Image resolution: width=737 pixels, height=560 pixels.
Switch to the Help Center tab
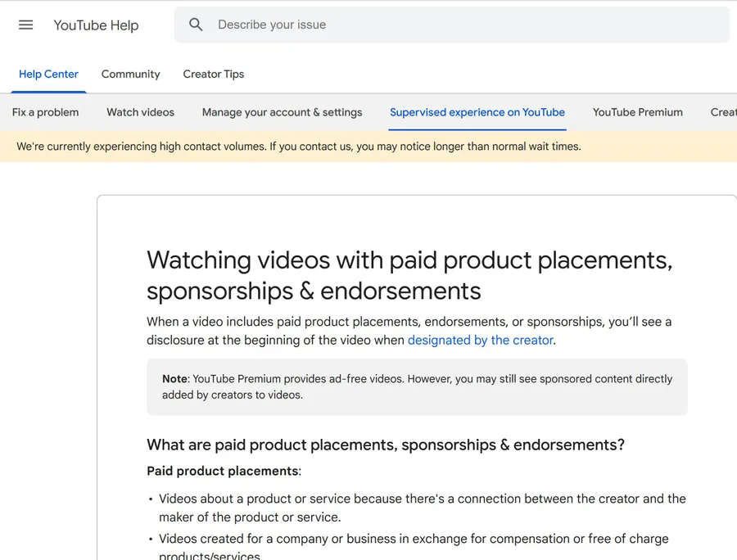pyautogui.click(x=48, y=74)
